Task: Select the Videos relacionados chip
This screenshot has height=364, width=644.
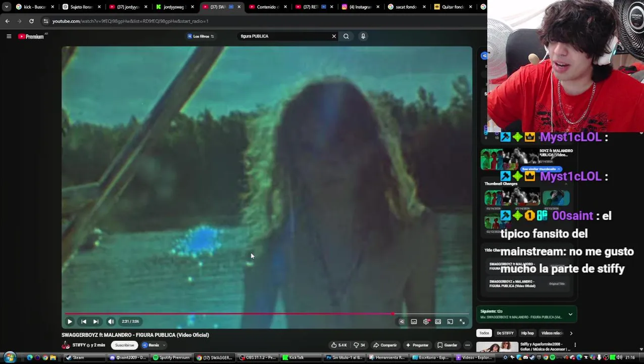Action: click(552, 333)
